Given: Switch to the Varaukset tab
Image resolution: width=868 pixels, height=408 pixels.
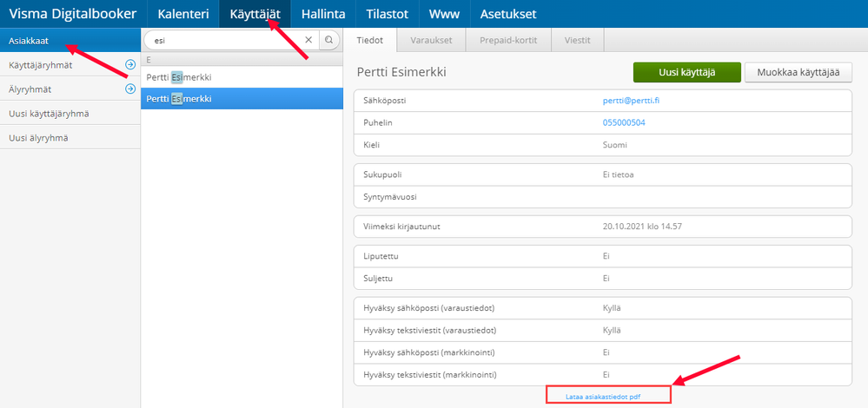Looking at the screenshot, I should click(x=432, y=40).
